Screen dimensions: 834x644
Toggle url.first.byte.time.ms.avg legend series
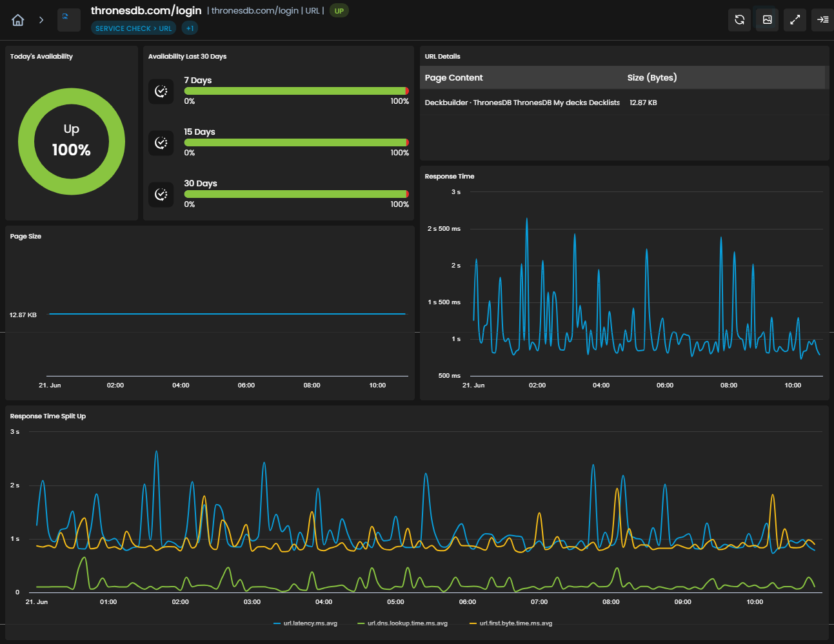[511, 623]
